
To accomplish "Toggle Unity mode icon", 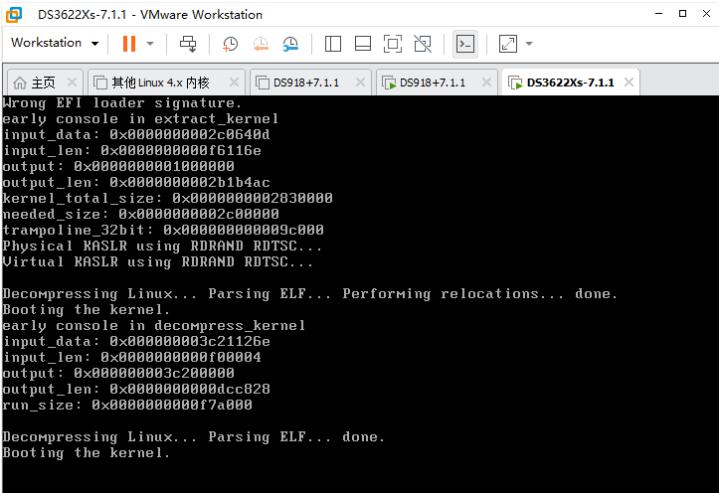I will (422, 44).
